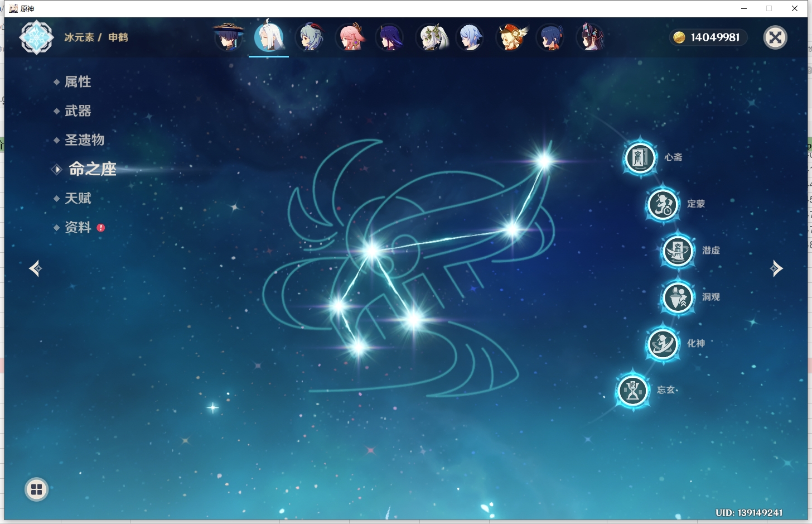This screenshot has height=524, width=812.
Task: Switch to the pink-haired Yae Miko avatar
Action: coord(350,37)
